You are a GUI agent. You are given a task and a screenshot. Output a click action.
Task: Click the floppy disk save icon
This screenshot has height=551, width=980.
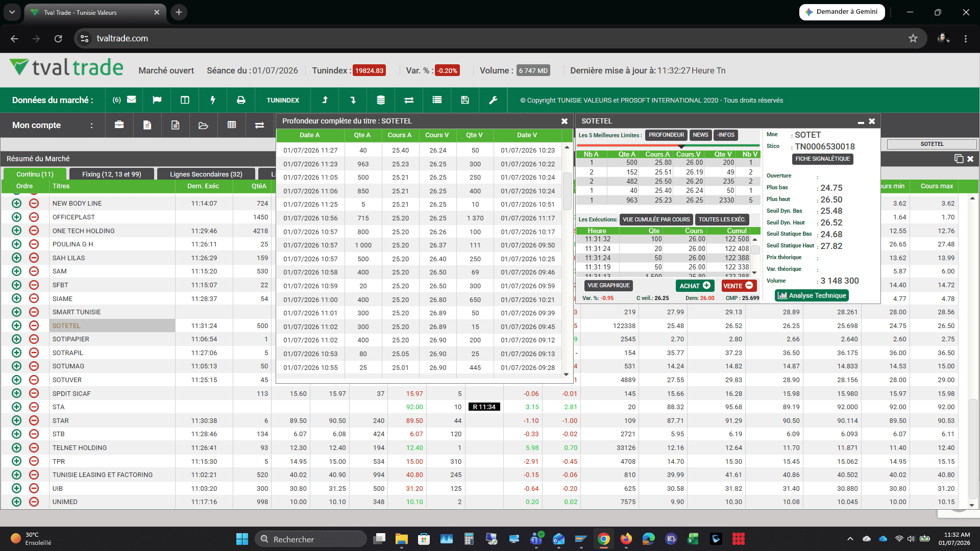465,100
